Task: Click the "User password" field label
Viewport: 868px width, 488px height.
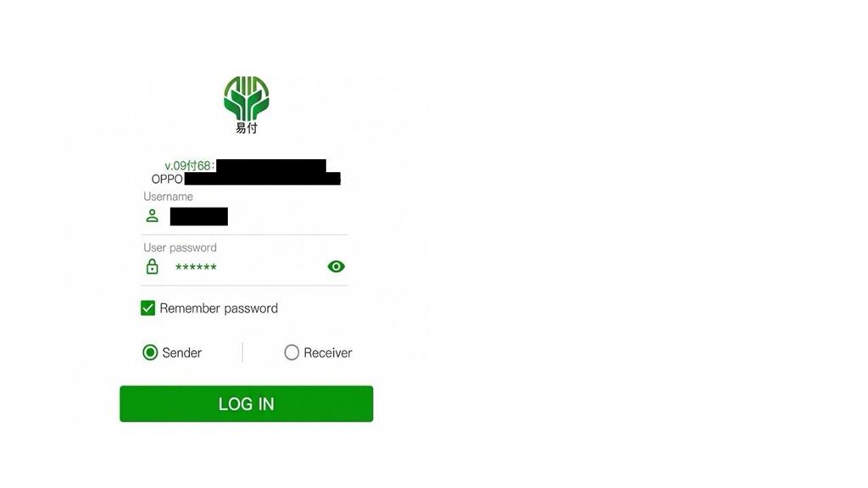Action: click(180, 247)
